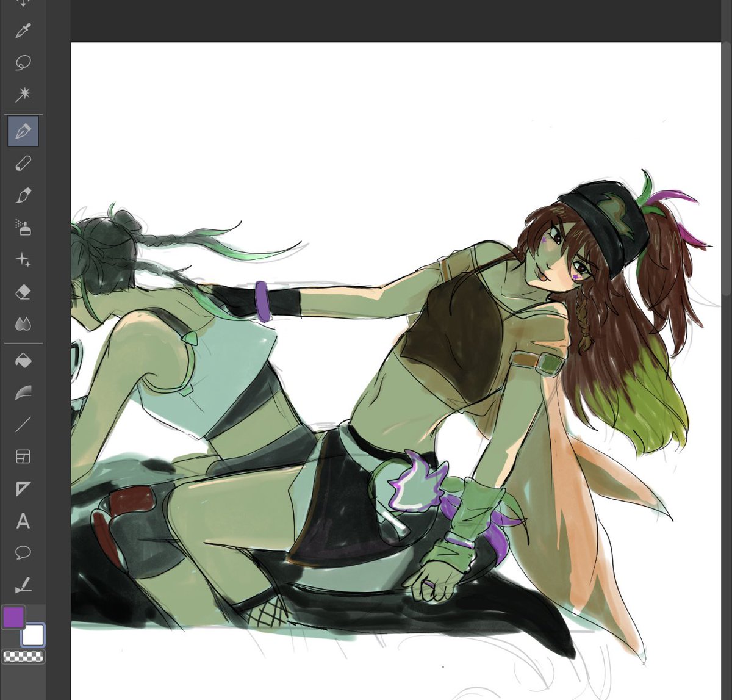Select the Gradient tool
The width and height of the screenshot is (732, 700).
tap(23, 392)
